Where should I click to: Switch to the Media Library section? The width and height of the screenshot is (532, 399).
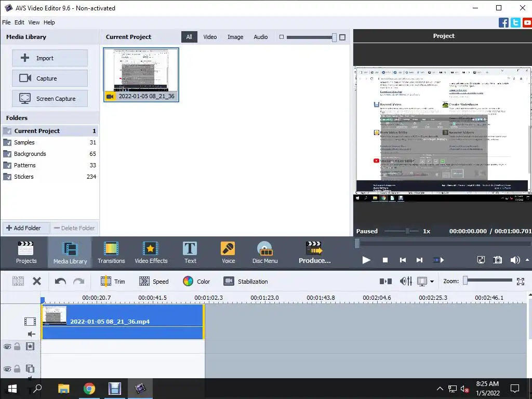pos(70,253)
